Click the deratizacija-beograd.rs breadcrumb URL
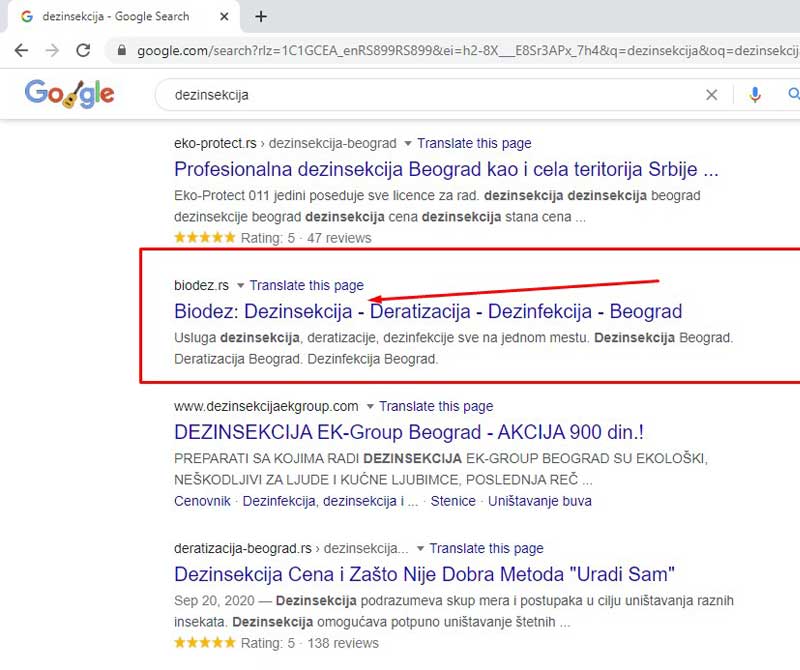Viewport: 800px width, 670px height. point(291,548)
